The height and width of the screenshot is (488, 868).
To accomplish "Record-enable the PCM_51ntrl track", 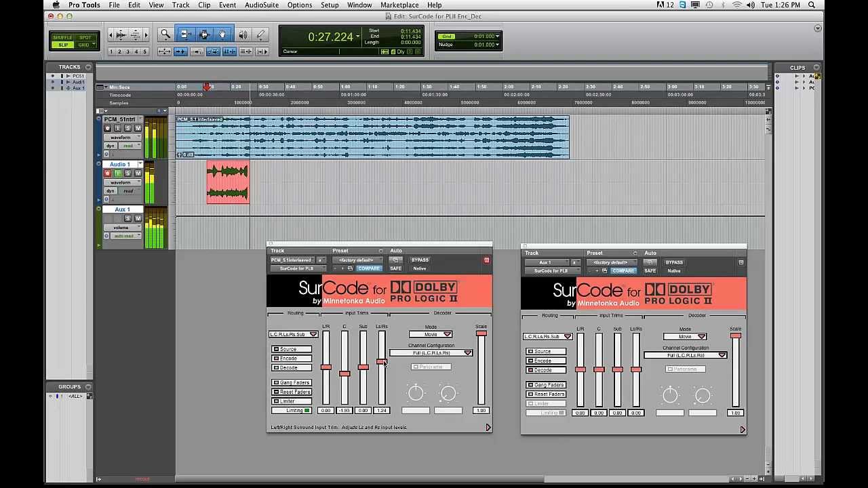I will tap(107, 128).
